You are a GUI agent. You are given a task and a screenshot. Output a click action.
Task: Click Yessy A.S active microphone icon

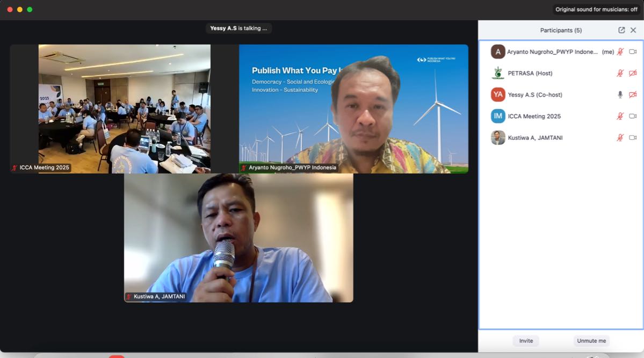pyautogui.click(x=620, y=95)
